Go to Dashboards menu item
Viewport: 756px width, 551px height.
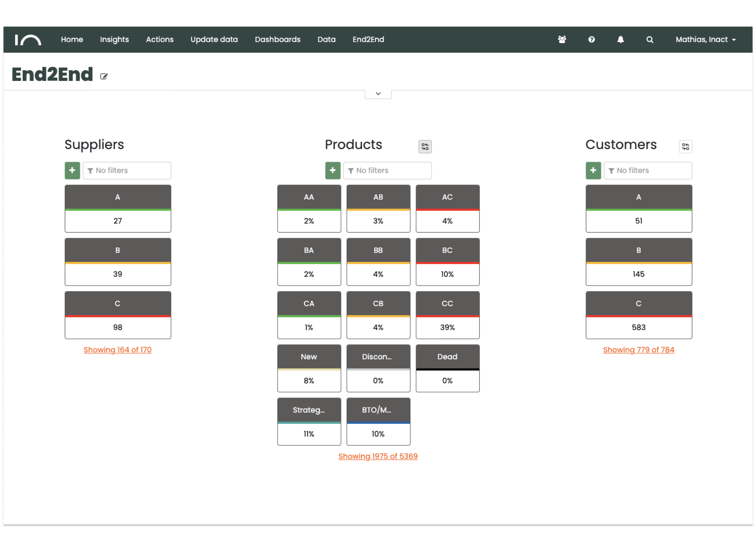point(278,40)
